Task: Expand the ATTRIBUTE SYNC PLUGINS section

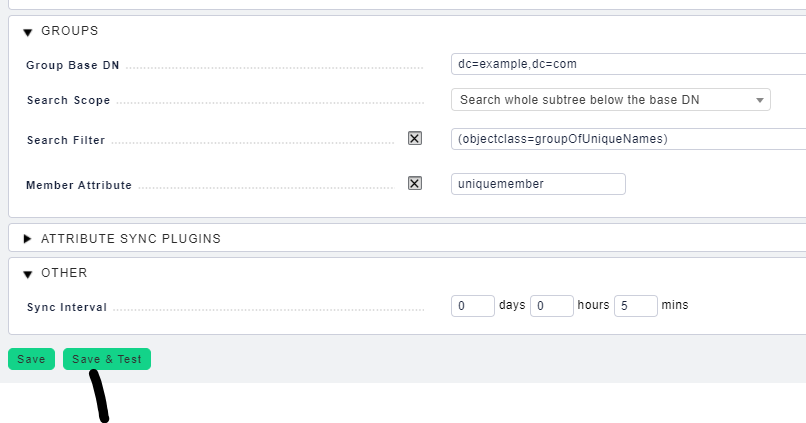Action: (x=28, y=238)
